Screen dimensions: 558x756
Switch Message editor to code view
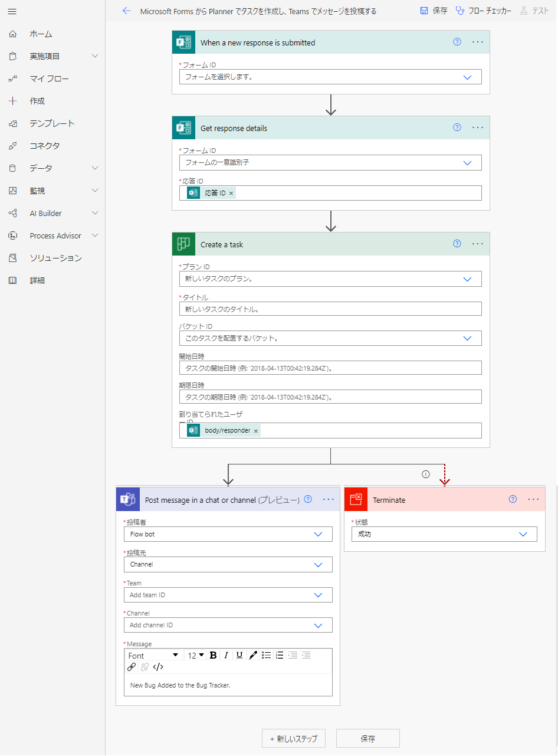[x=158, y=667]
